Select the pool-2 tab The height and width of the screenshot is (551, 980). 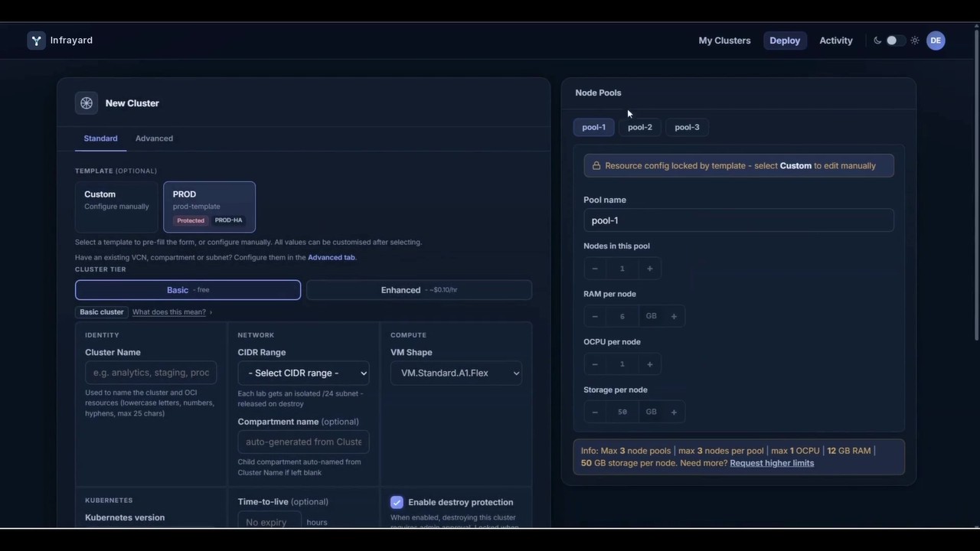[640, 127]
